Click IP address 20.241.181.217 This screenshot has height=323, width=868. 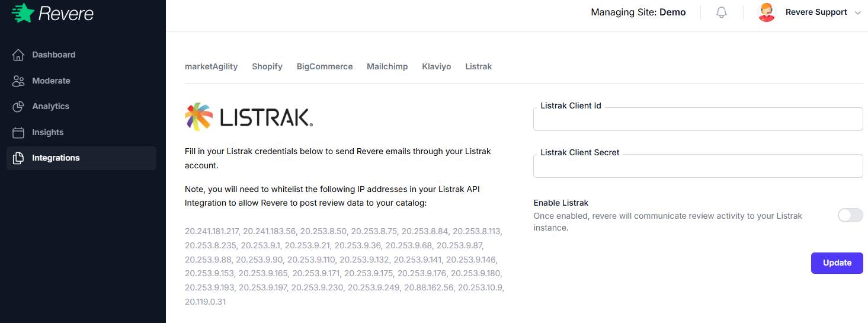[x=212, y=231]
